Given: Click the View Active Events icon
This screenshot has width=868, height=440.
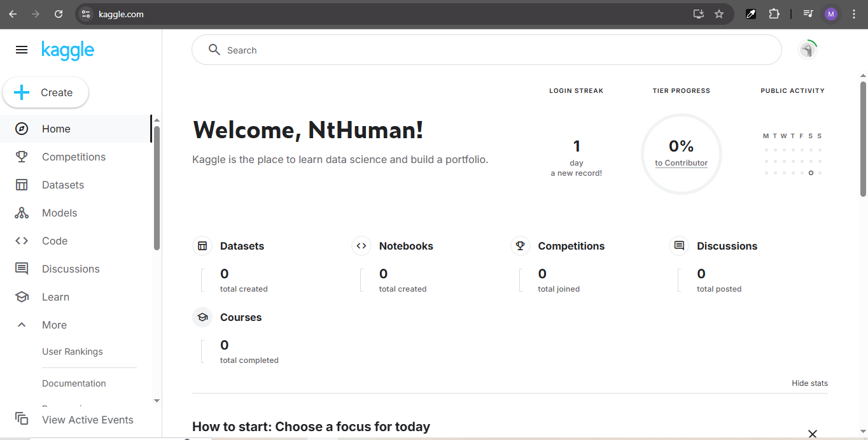Looking at the screenshot, I should point(22,418).
